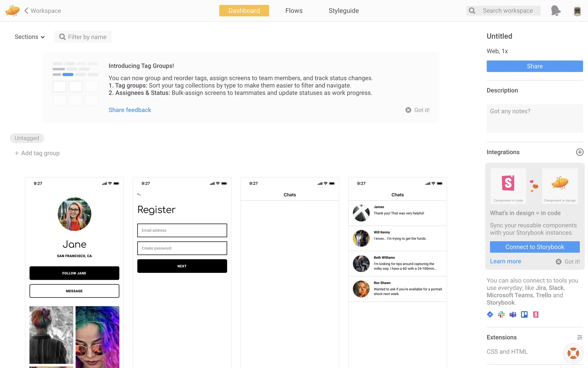Click the Slack integration icon
Screen dimensions: 588x368
[501, 314]
